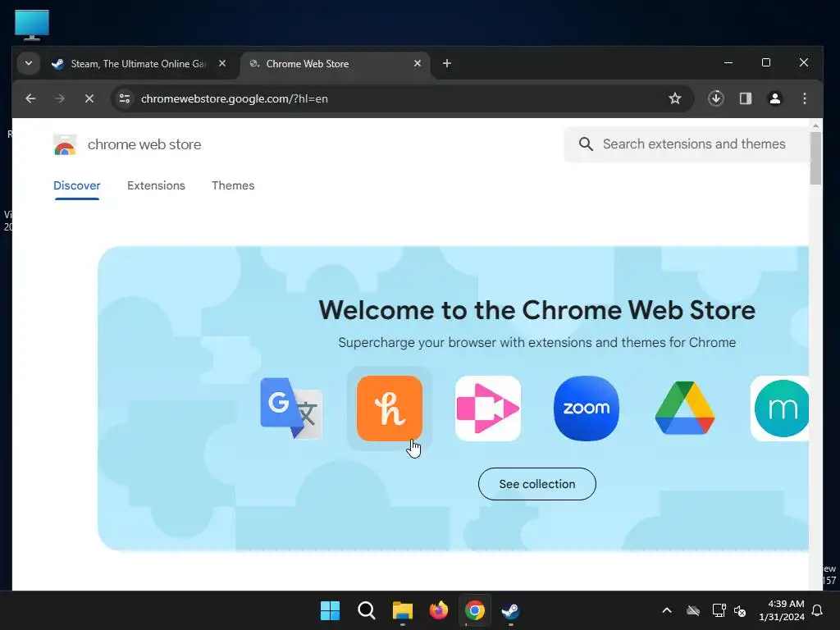
Task: Open the Chrome profile icon
Action: click(774, 98)
